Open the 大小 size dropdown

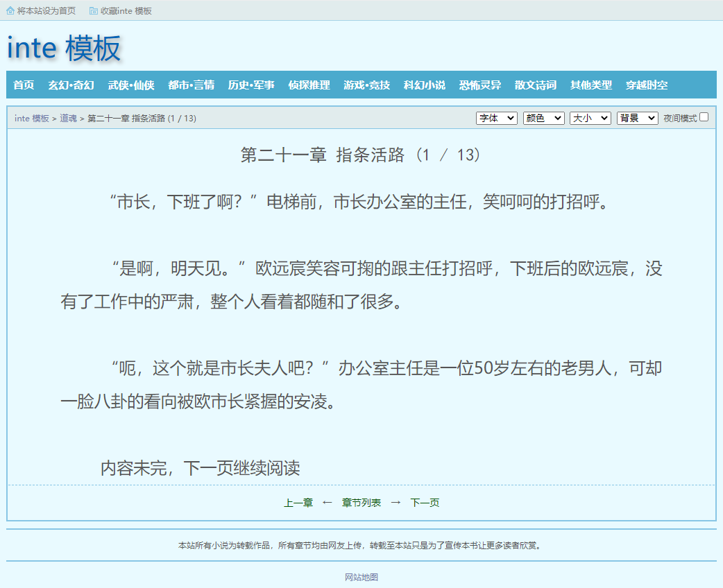coord(590,118)
